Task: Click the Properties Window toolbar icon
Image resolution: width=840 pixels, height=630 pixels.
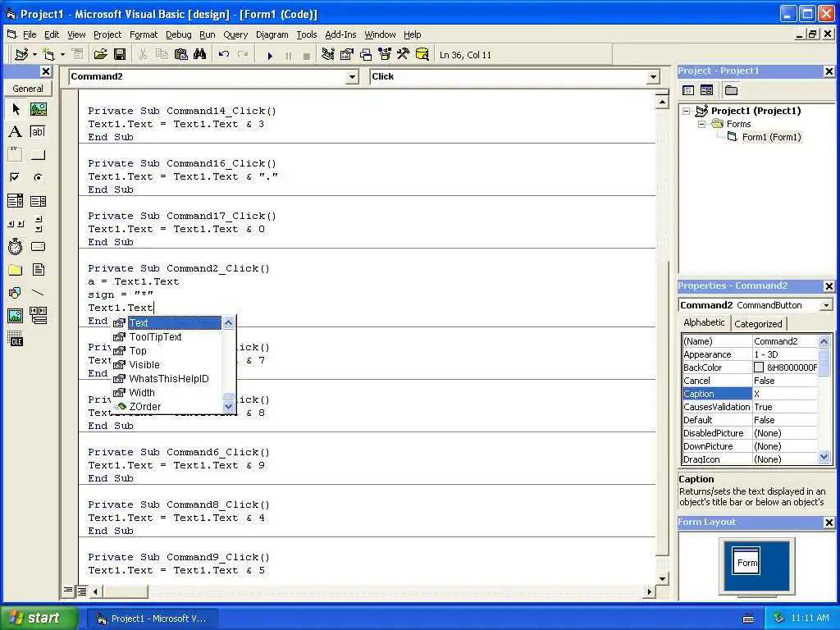Action: tap(347, 54)
